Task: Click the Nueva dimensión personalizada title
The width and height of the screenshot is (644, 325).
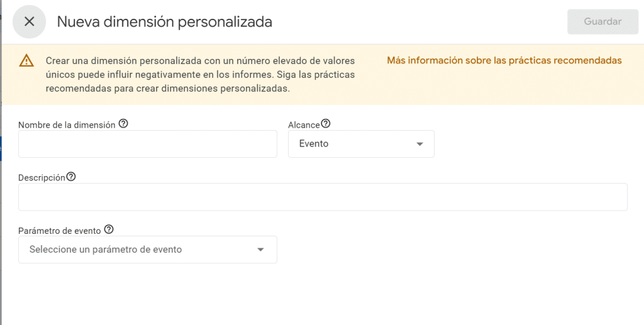Action: point(164,22)
